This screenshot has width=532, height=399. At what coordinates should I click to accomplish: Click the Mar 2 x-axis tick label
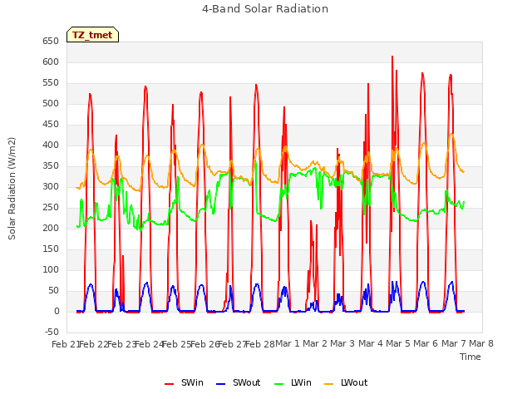tap(315, 343)
